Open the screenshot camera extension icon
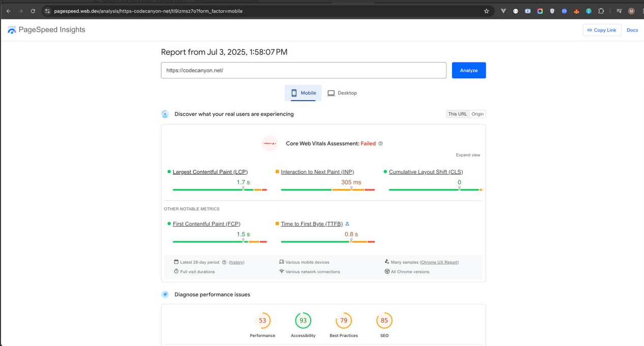 (x=528, y=11)
